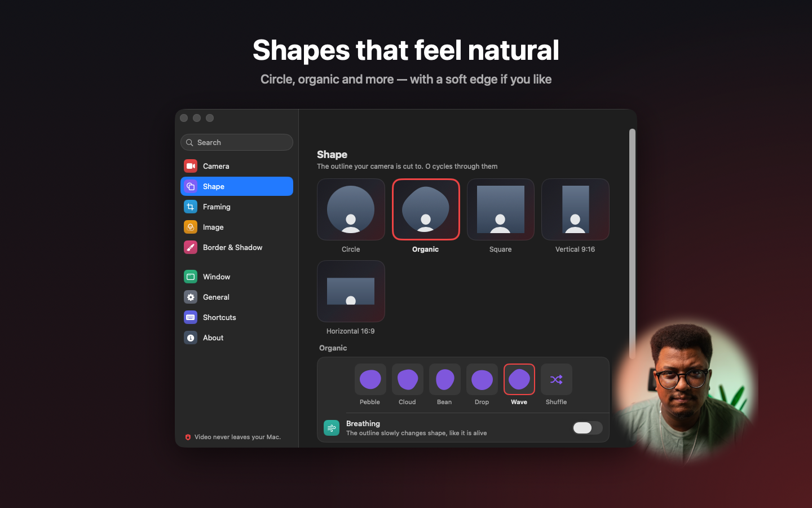The height and width of the screenshot is (508, 812).
Task: Open General via its gear icon
Action: tap(191, 297)
